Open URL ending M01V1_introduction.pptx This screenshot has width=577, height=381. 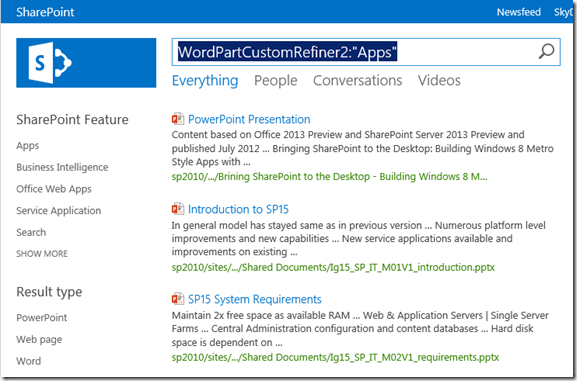(x=333, y=267)
